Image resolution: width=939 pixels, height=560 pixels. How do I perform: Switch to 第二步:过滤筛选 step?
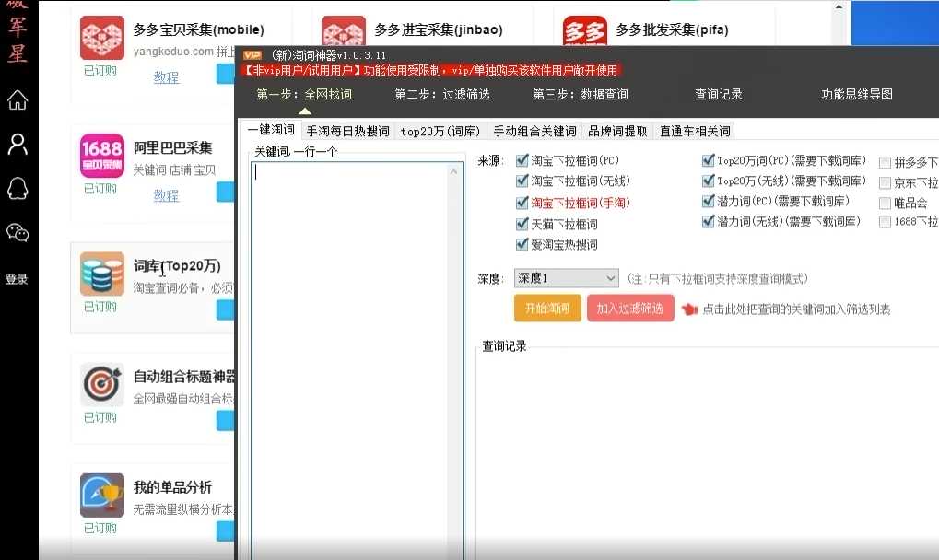pyautogui.click(x=442, y=94)
